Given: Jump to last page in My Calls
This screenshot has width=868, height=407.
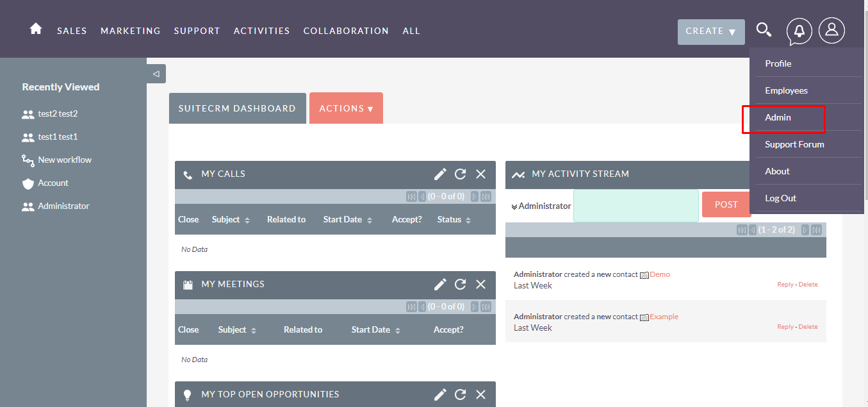Looking at the screenshot, I should coord(486,196).
